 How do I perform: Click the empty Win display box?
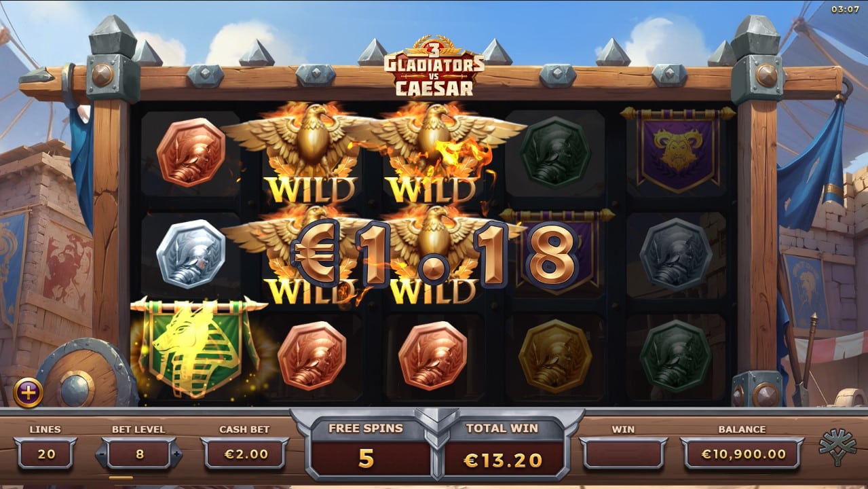pos(622,454)
